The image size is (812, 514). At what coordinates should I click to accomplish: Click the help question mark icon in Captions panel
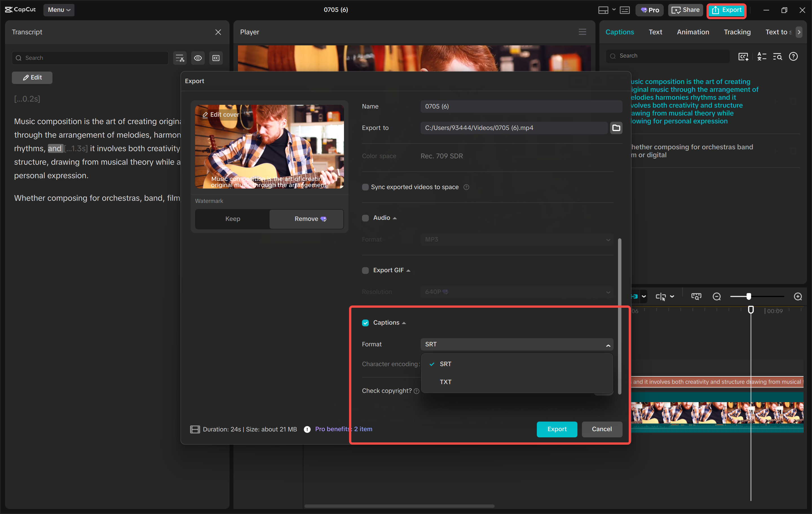(793, 56)
